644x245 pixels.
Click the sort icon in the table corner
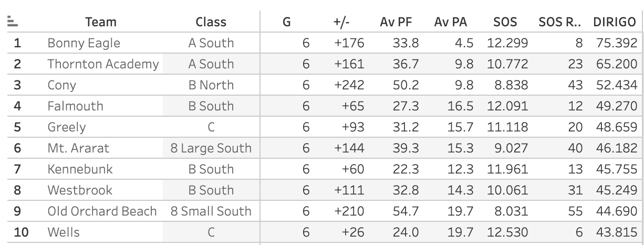13,22
